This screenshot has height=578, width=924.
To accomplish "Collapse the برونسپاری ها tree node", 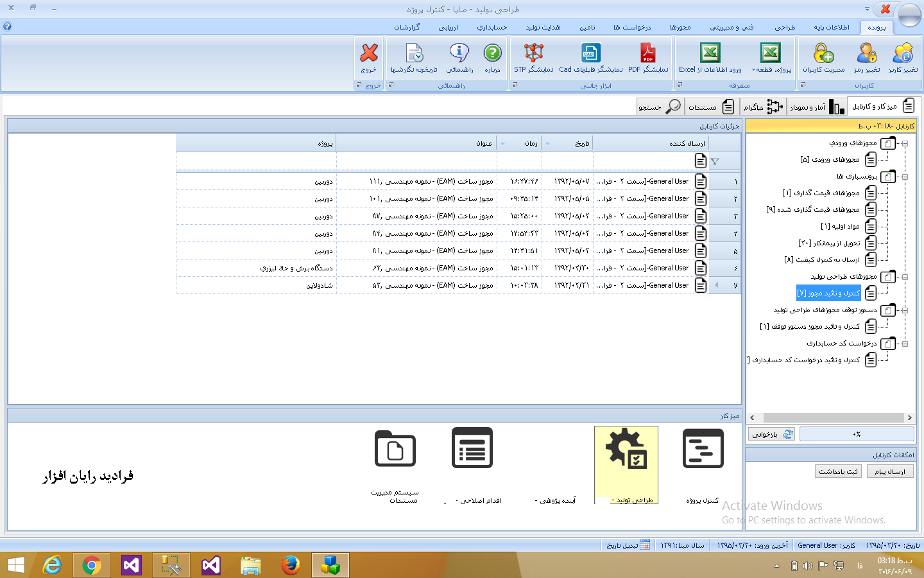I will pyautogui.click(x=905, y=177).
